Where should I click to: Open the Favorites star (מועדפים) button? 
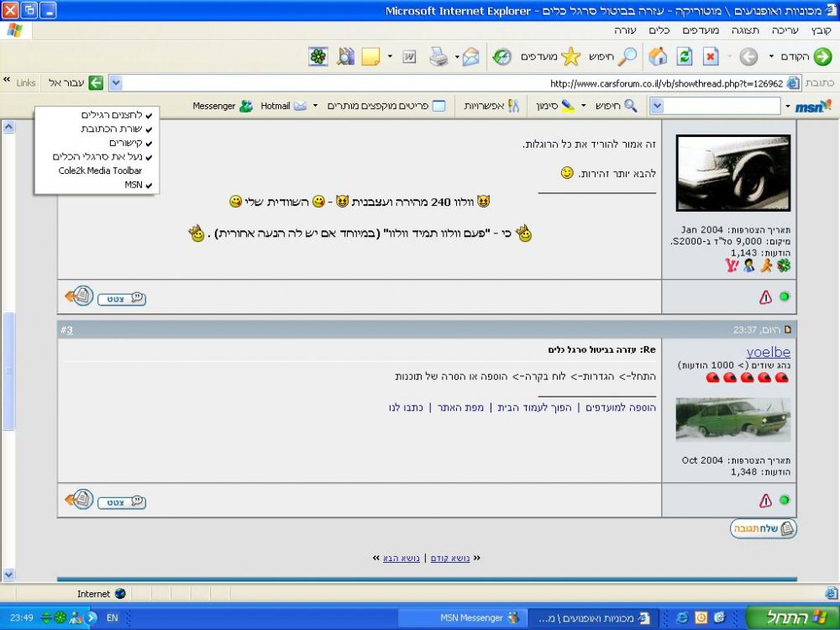click(551, 57)
